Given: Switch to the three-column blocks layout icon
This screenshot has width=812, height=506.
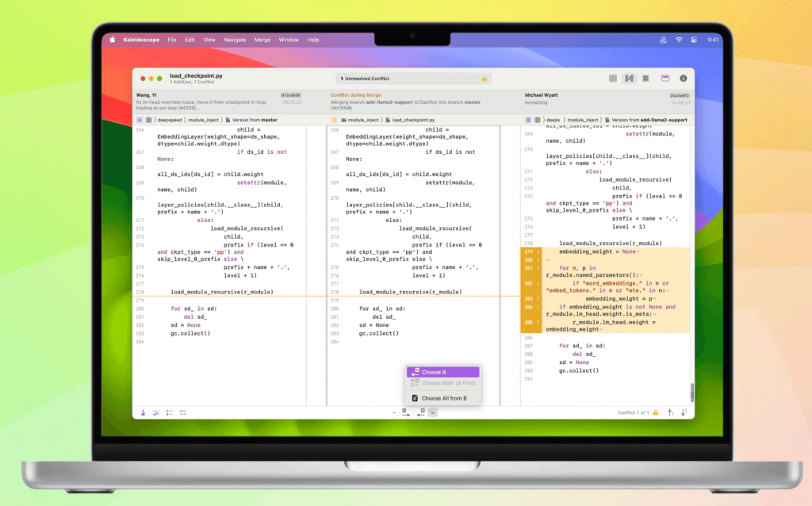Looking at the screenshot, I should 612,79.
